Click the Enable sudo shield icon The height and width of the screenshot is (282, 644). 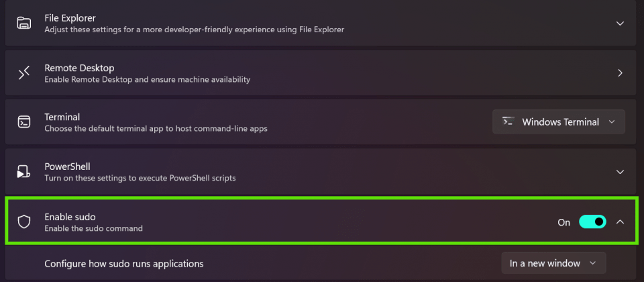(x=24, y=222)
